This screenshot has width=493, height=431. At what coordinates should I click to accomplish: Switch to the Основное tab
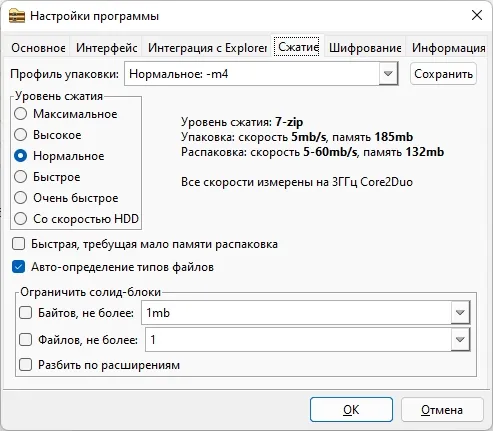pos(38,48)
